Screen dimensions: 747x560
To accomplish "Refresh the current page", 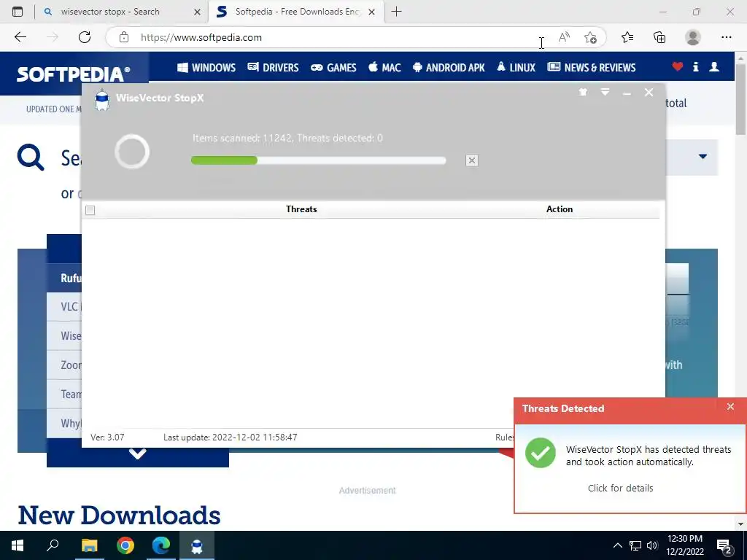I will tap(85, 37).
